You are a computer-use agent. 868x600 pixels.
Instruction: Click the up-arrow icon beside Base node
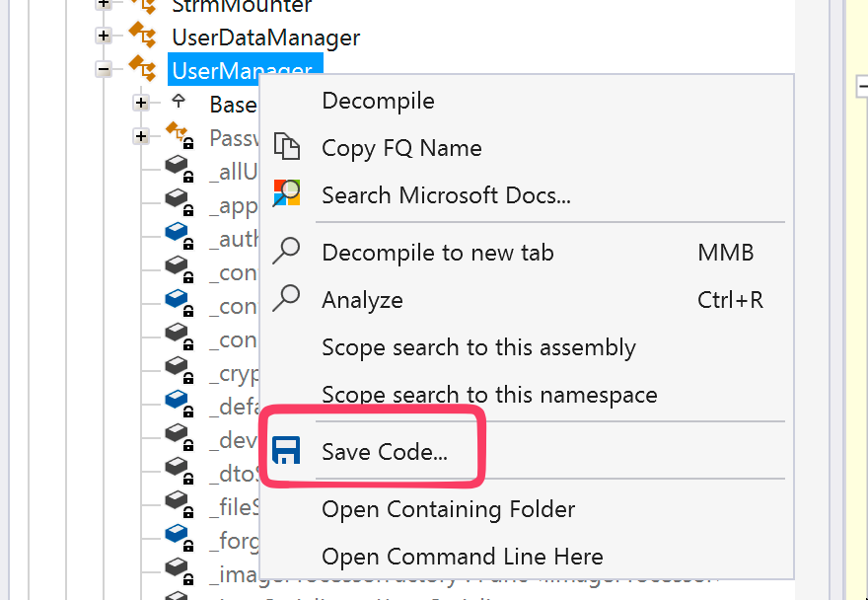pos(180,101)
